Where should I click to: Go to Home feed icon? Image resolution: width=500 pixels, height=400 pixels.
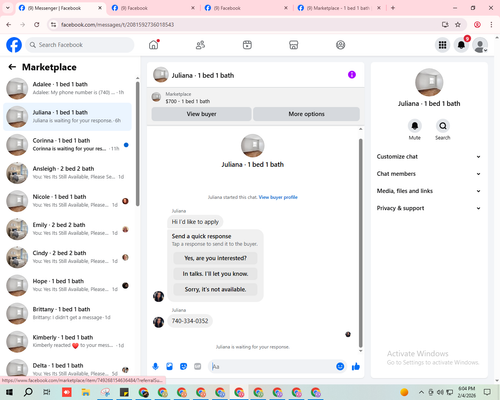[x=154, y=45]
